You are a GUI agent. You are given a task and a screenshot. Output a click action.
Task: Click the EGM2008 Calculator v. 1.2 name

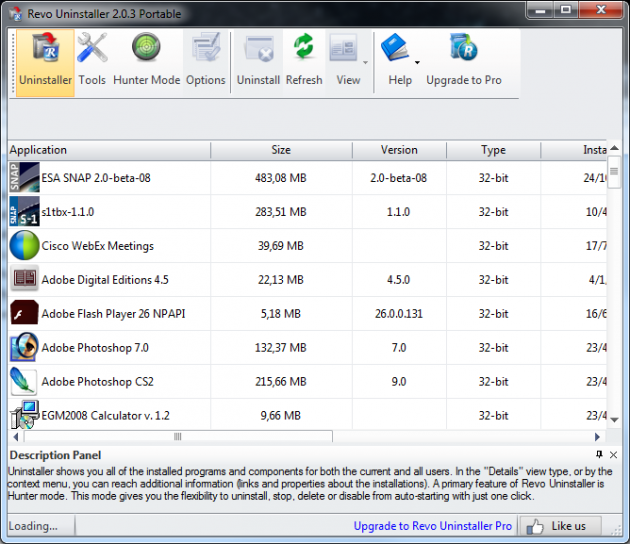105,415
